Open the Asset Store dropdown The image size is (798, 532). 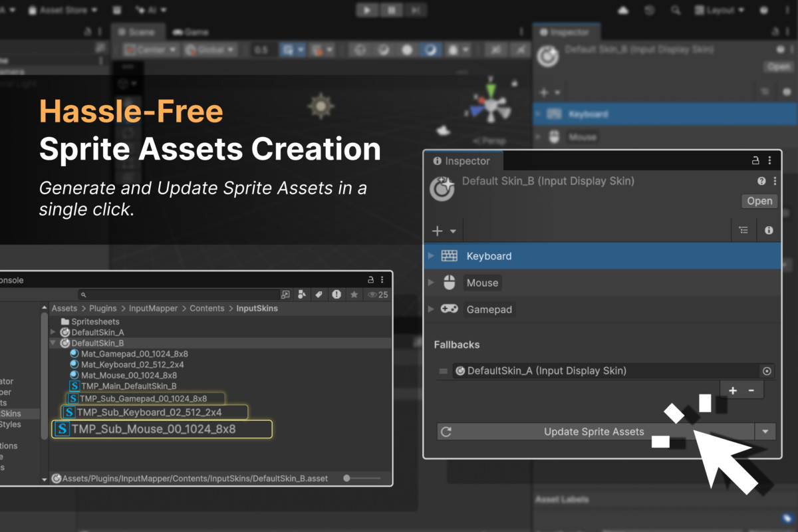click(65, 10)
